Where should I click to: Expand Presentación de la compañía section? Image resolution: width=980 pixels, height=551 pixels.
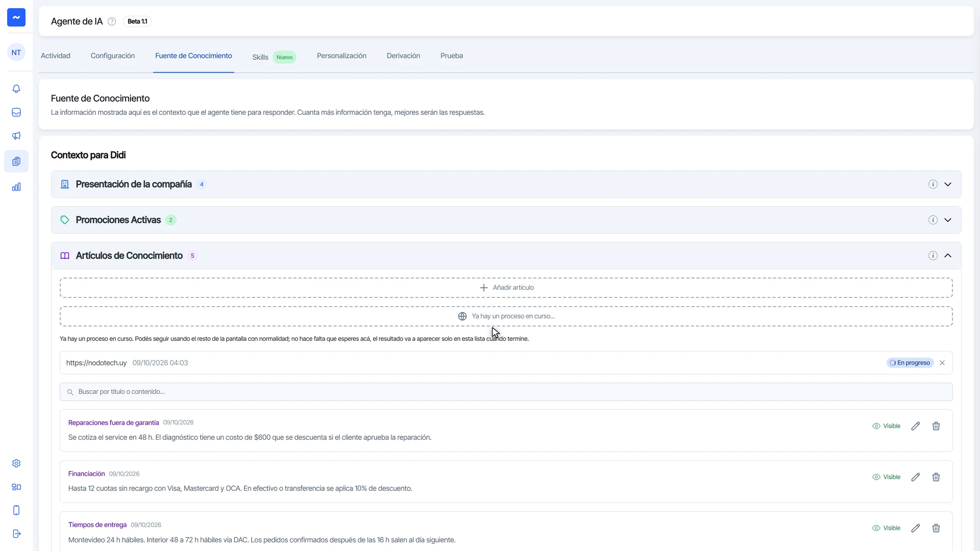pos(948,184)
